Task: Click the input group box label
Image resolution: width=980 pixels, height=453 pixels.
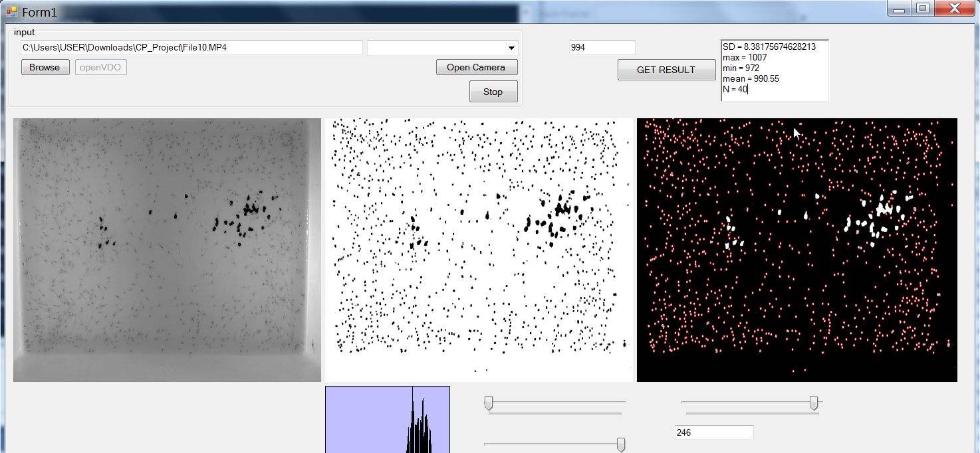Action: (25, 32)
